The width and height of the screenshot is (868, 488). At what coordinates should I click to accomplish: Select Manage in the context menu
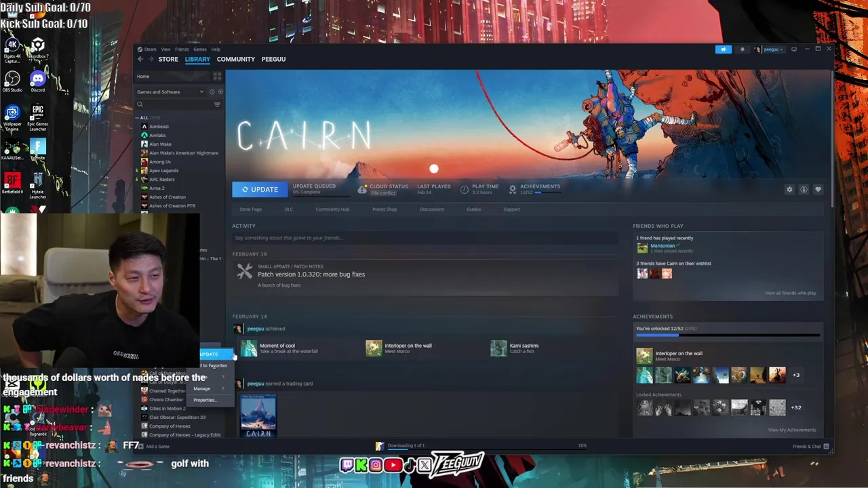point(202,388)
